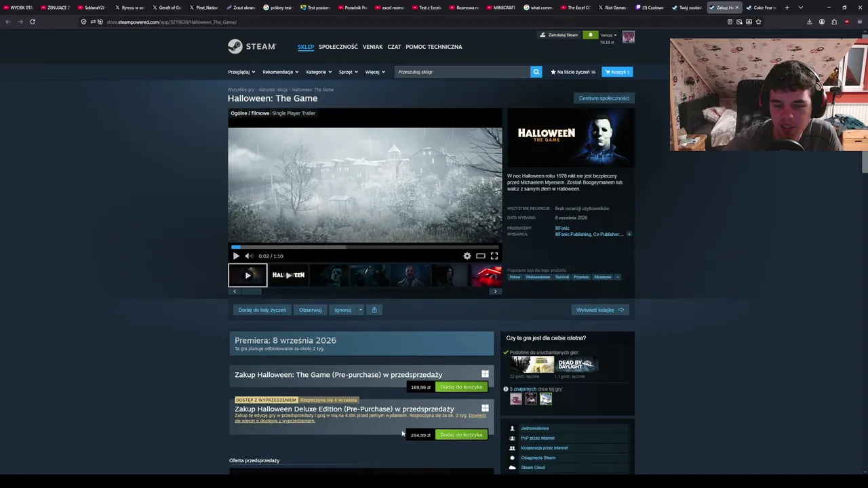Bookmark this page with the star icon
Viewport: 868px width, 488px height.
[x=758, y=22]
